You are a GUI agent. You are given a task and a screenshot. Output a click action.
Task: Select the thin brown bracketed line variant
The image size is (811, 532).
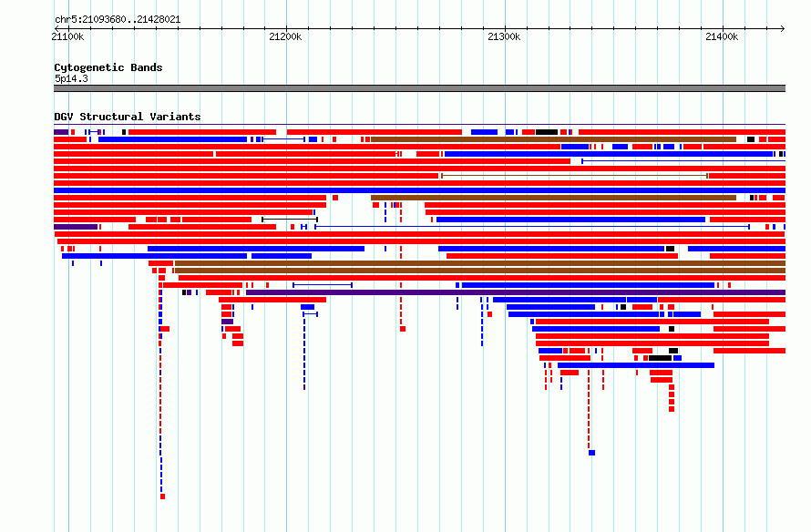(575, 176)
